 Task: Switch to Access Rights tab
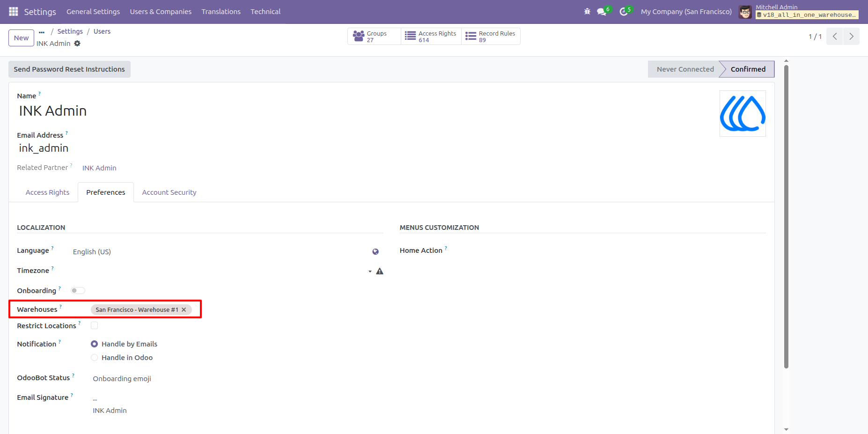[47, 192]
